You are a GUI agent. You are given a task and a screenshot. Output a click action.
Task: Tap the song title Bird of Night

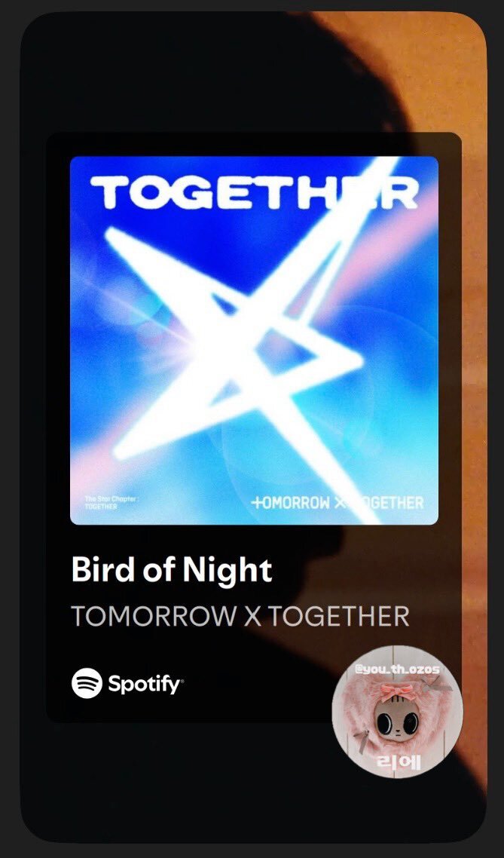172,570
